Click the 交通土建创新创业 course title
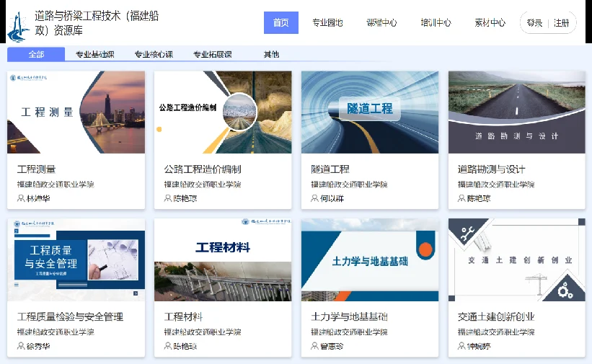Viewport: 592px width, 364px height. click(496, 317)
